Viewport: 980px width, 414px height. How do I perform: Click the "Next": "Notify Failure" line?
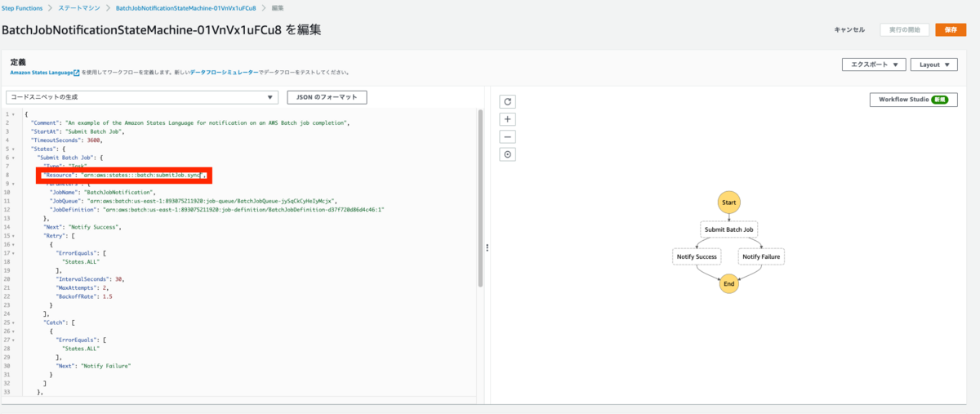click(x=93, y=366)
